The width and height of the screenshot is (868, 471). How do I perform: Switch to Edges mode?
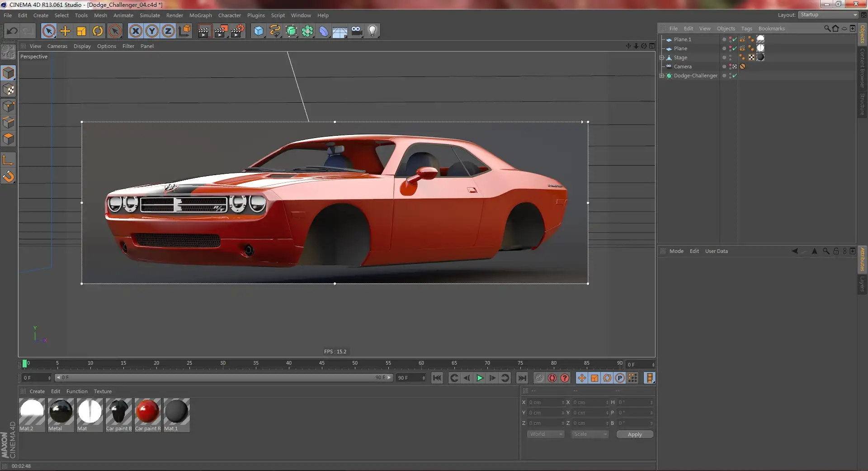click(x=8, y=123)
